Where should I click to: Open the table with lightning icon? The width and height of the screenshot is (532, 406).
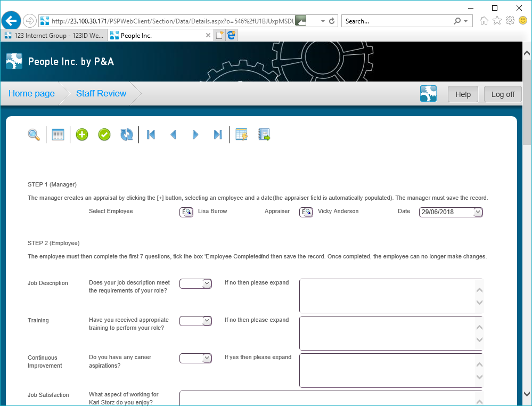click(242, 135)
